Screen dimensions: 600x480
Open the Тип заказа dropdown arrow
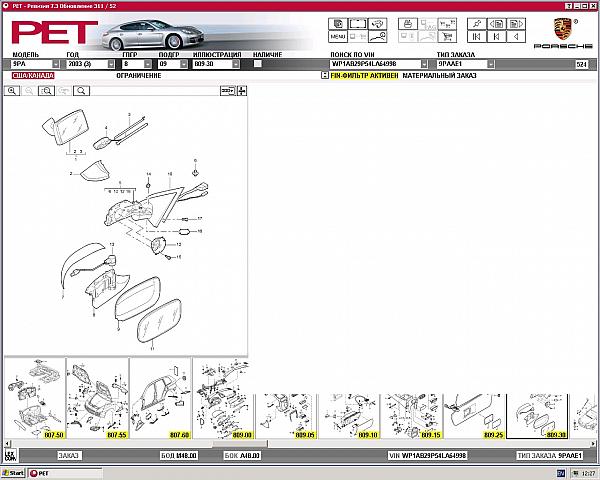(491, 64)
